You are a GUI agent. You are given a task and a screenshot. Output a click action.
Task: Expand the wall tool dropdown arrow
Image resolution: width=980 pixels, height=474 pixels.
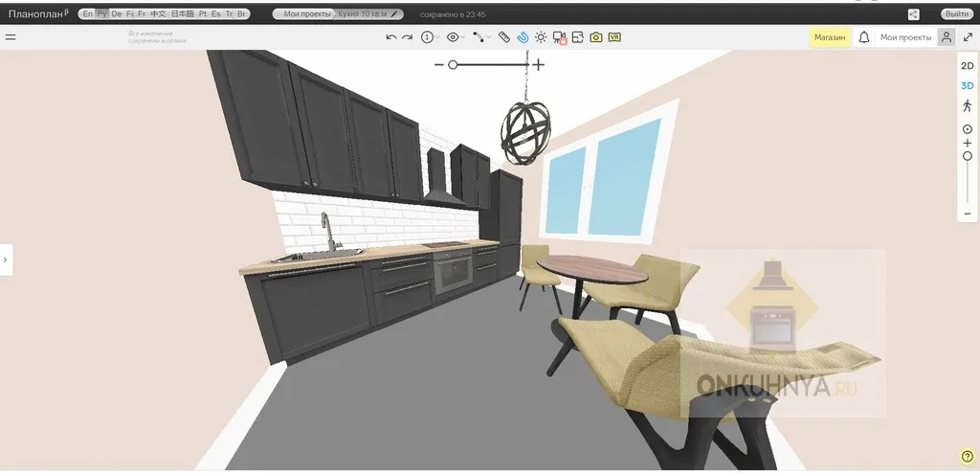click(488, 37)
